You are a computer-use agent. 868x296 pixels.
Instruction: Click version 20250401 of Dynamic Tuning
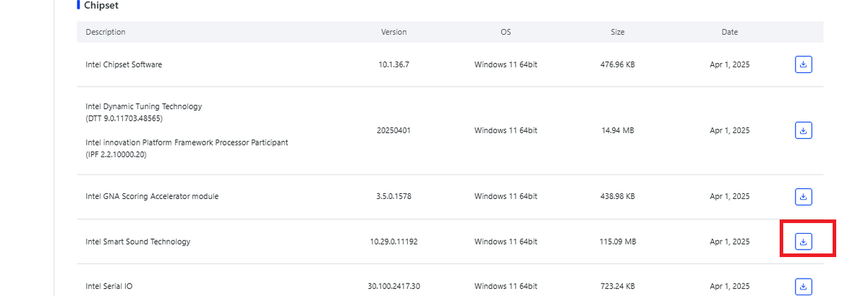click(x=393, y=130)
